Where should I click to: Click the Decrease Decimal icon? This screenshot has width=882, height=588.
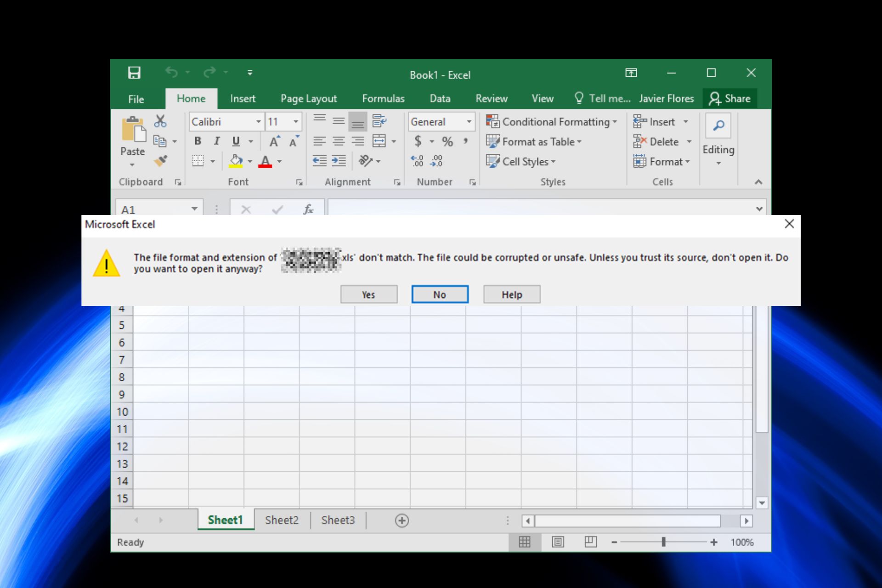coord(436,161)
